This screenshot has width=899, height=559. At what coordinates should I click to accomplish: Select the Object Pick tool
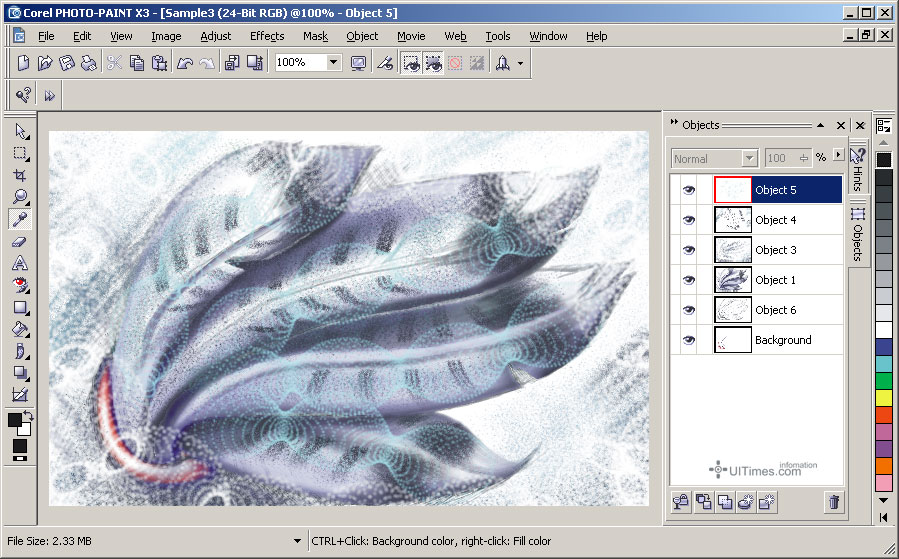coord(21,131)
